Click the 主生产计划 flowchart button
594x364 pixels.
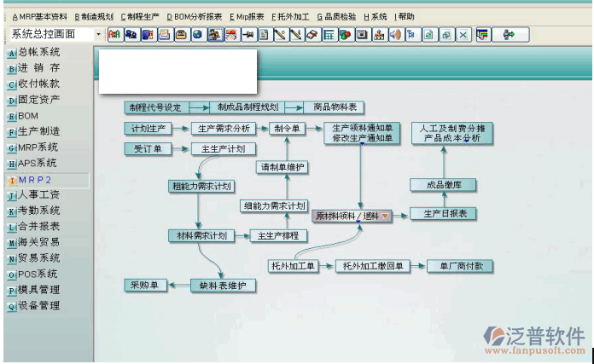pyautogui.click(x=222, y=149)
